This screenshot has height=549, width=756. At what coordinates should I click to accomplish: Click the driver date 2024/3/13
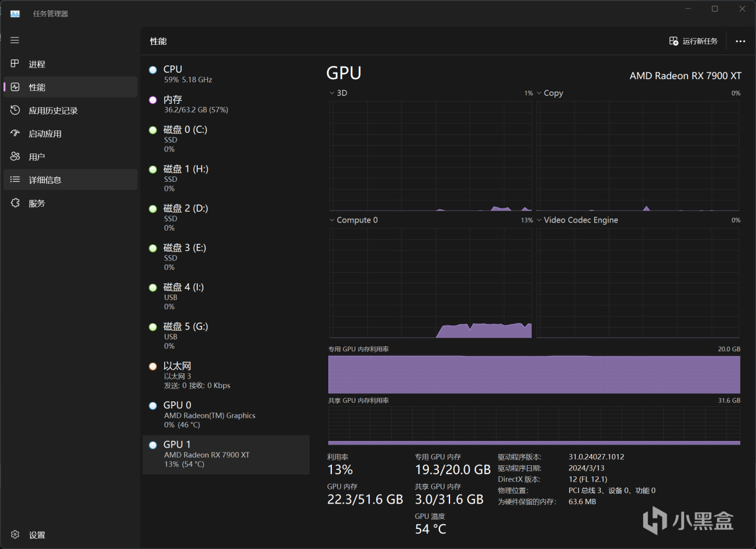point(586,468)
